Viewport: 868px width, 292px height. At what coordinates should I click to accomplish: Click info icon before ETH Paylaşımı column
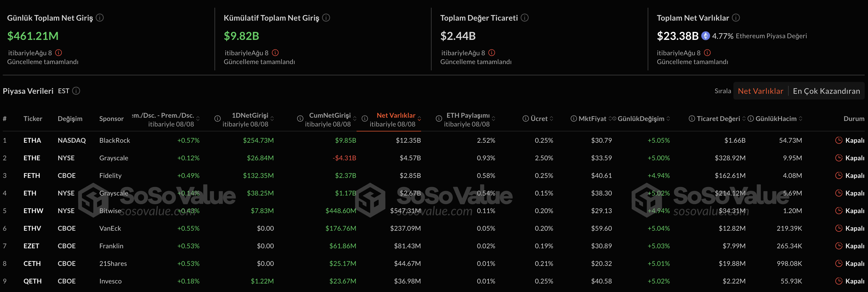pos(439,119)
